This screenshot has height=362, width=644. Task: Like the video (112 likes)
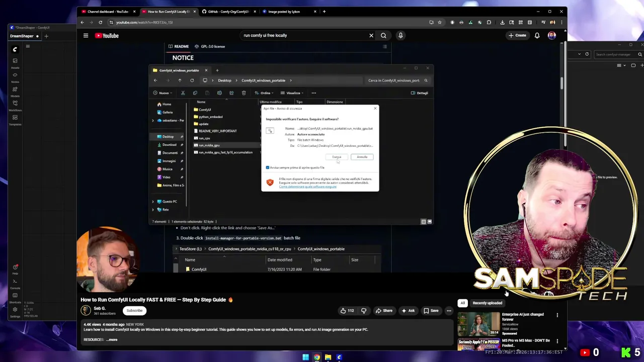[347, 311]
